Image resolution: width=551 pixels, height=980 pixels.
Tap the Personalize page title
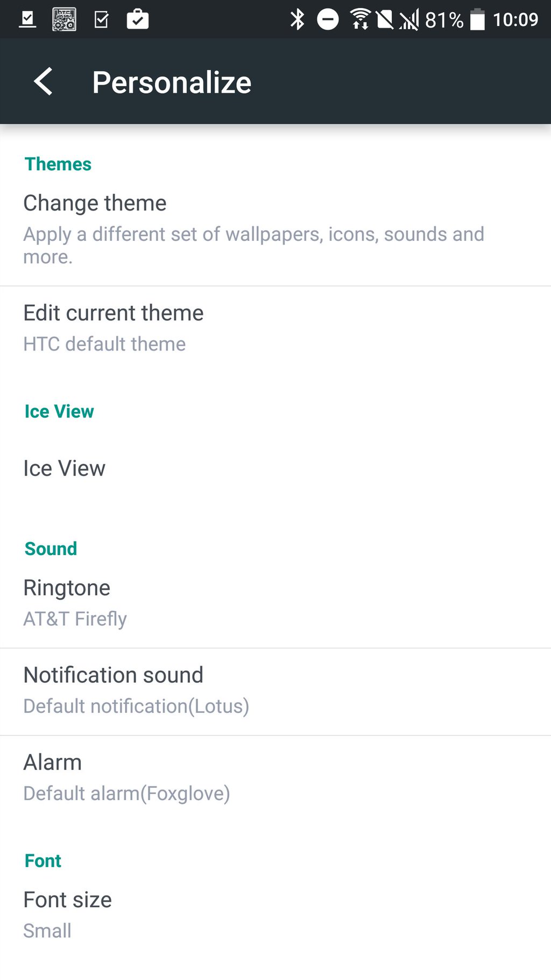click(x=172, y=82)
